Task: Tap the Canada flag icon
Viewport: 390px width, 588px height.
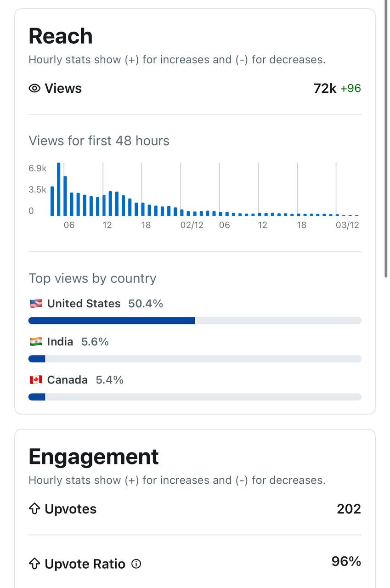Action: 36,380
